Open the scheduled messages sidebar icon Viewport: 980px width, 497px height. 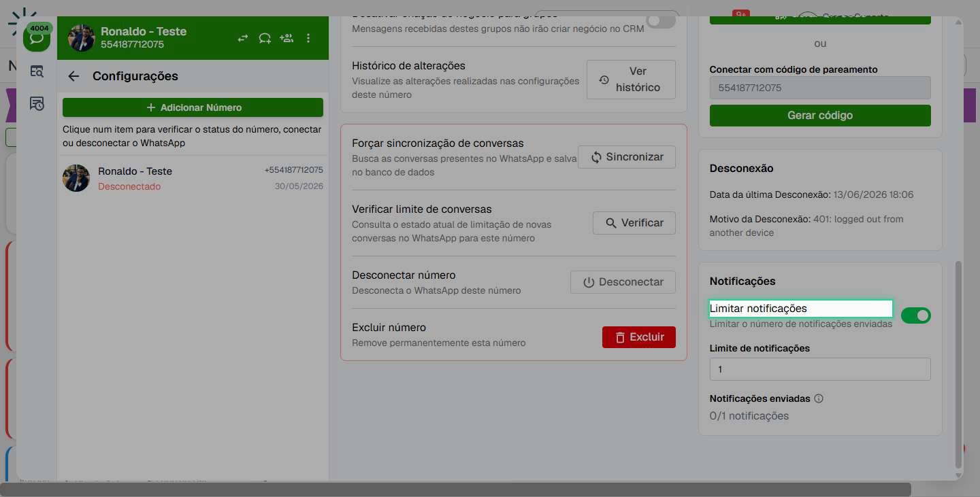coord(37,103)
